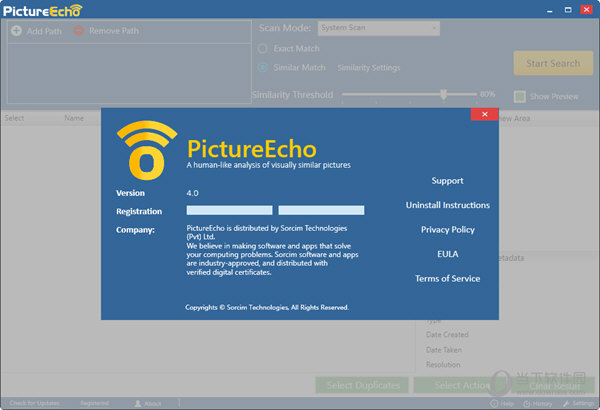Click the Add Path plus icon
Image resolution: width=600 pixels, height=410 pixels.
click(16, 31)
